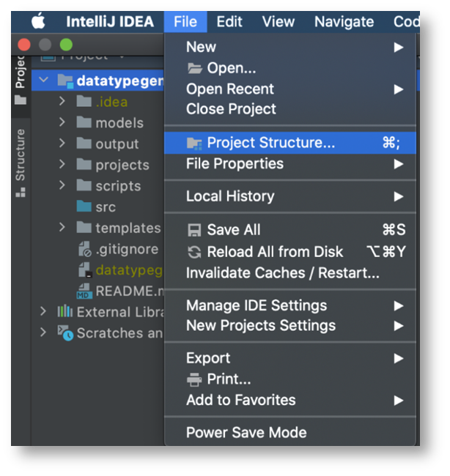Expand File Properties submenu
Viewport: 450px width, 476px height.
pos(290,164)
